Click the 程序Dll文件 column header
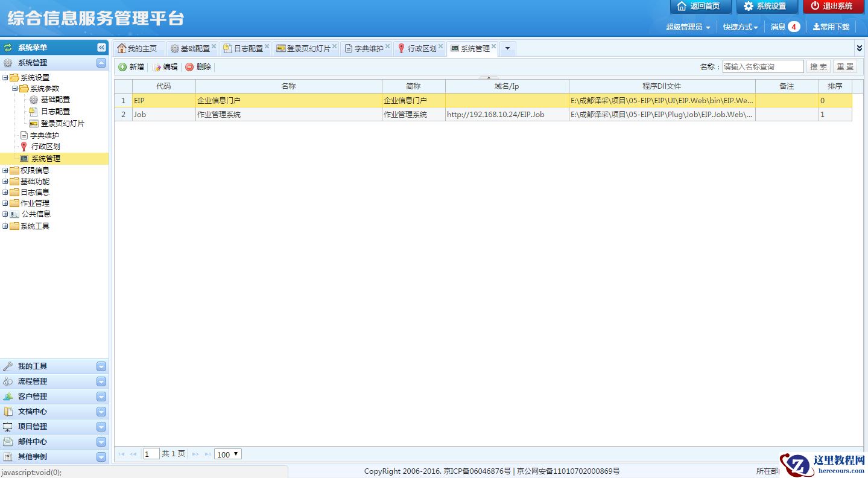The width and height of the screenshot is (868, 478). click(662, 86)
